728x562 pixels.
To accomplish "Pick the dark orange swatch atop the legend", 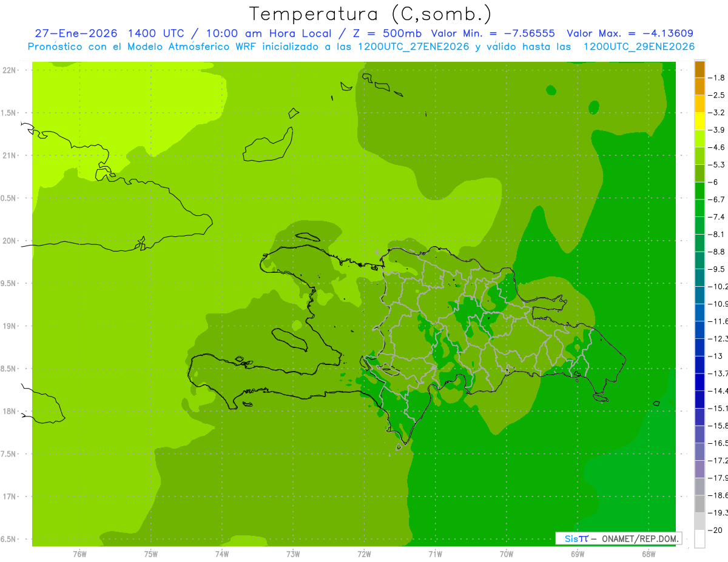I will tap(699, 69).
